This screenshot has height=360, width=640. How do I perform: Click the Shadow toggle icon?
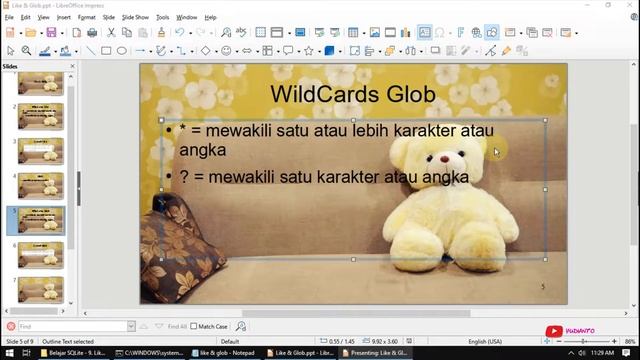tap(436, 51)
